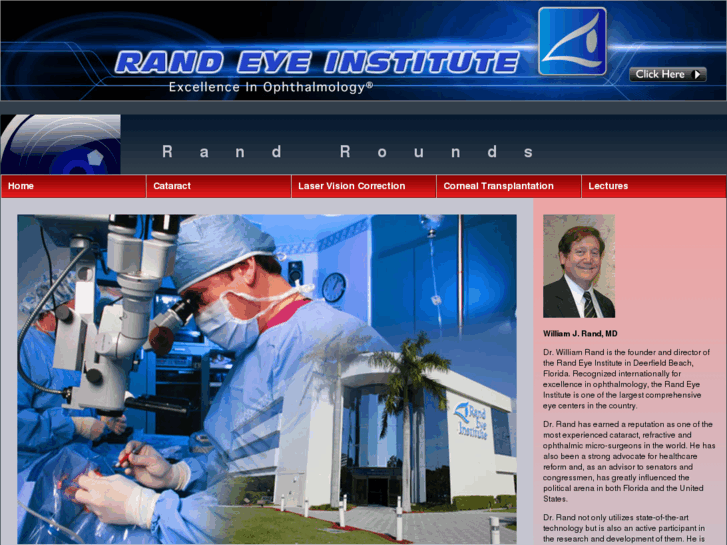Open the Cataract menu item
This screenshot has width=727, height=545.
click(219, 186)
